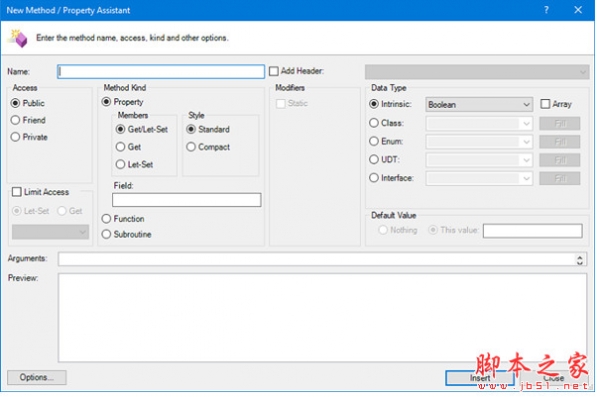Open the Class dropdown list
The height and width of the screenshot is (397, 600).
479,123
